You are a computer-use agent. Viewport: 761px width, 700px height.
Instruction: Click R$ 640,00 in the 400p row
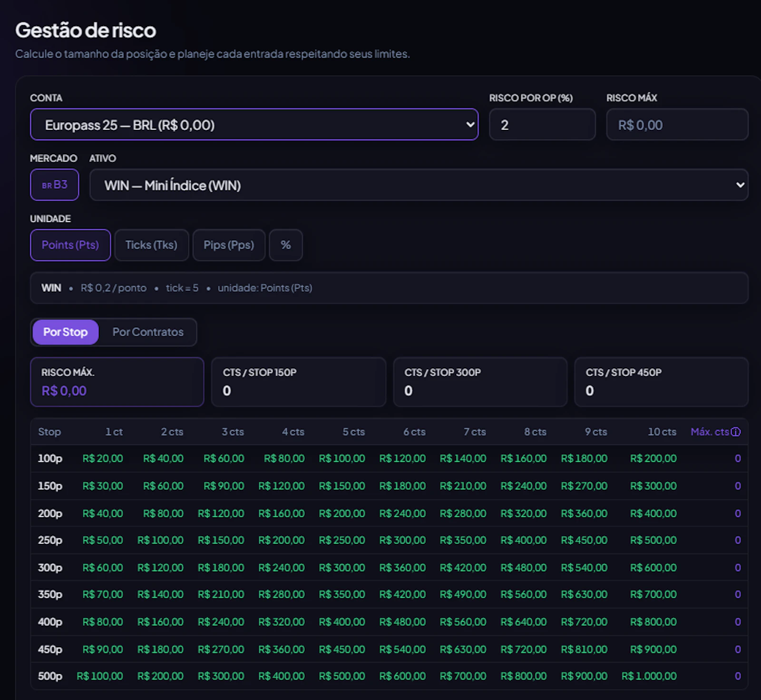(x=524, y=622)
